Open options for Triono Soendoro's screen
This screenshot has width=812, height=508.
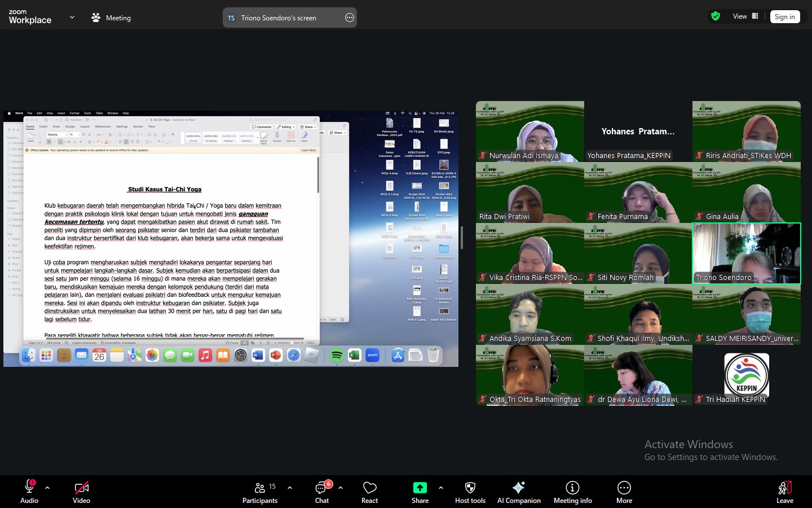point(350,18)
